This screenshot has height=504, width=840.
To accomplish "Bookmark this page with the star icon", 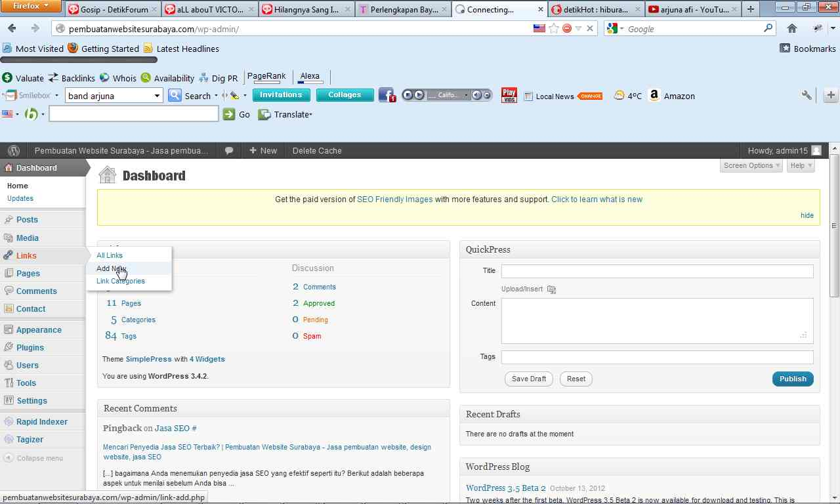I will (554, 28).
